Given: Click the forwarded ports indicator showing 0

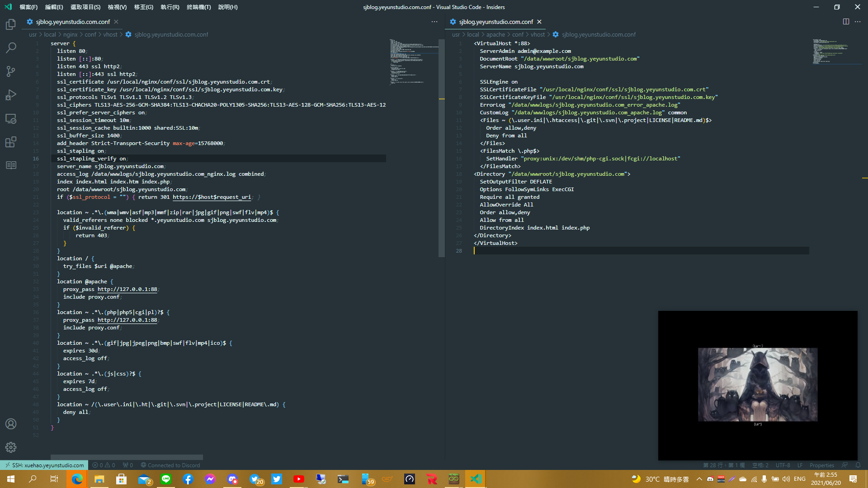Looking at the screenshot, I should click(x=128, y=465).
